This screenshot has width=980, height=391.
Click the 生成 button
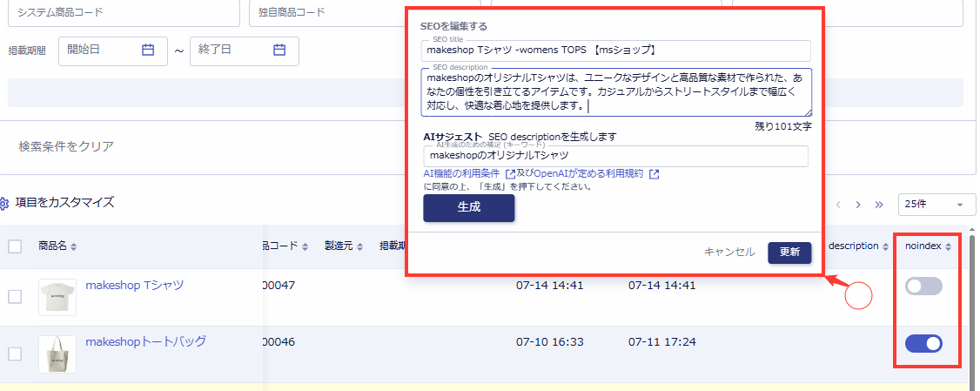468,208
